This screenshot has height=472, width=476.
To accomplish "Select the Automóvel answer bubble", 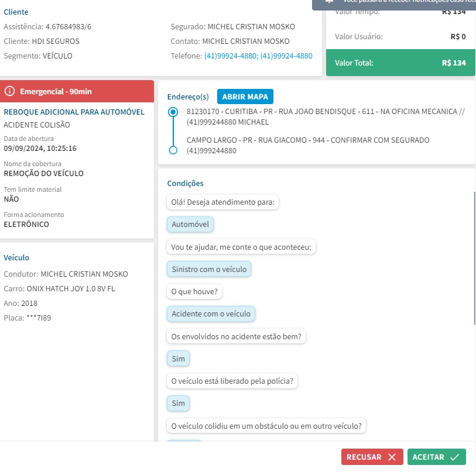I will [190, 224].
